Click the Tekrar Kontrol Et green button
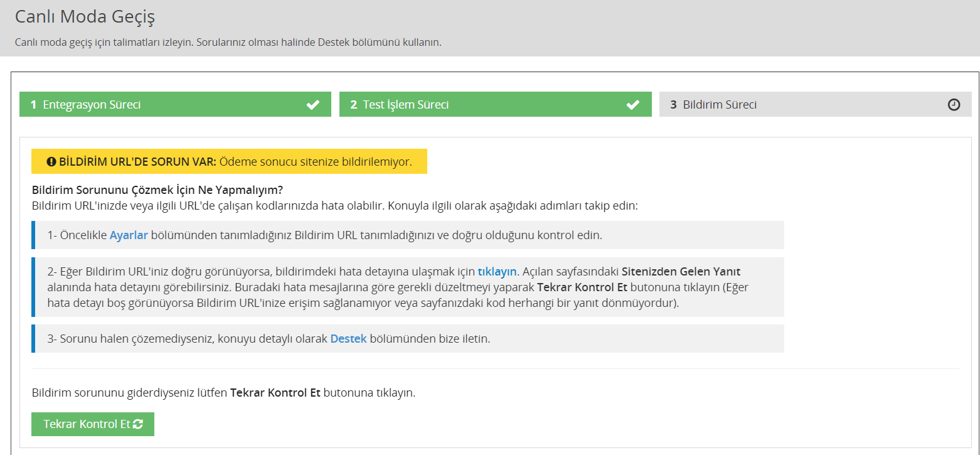Screen dimensions: 980x455 pos(93,424)
